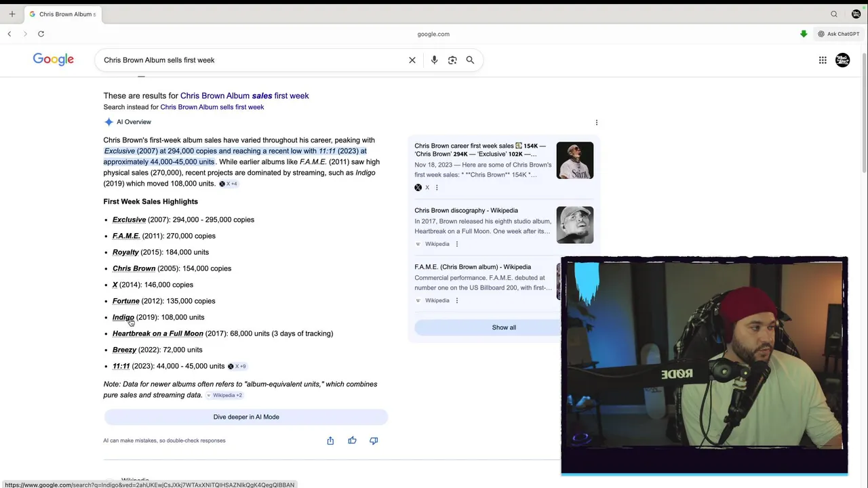Click the AI Overview sparkle icon
868x488 pixels.
click(108, 122)
